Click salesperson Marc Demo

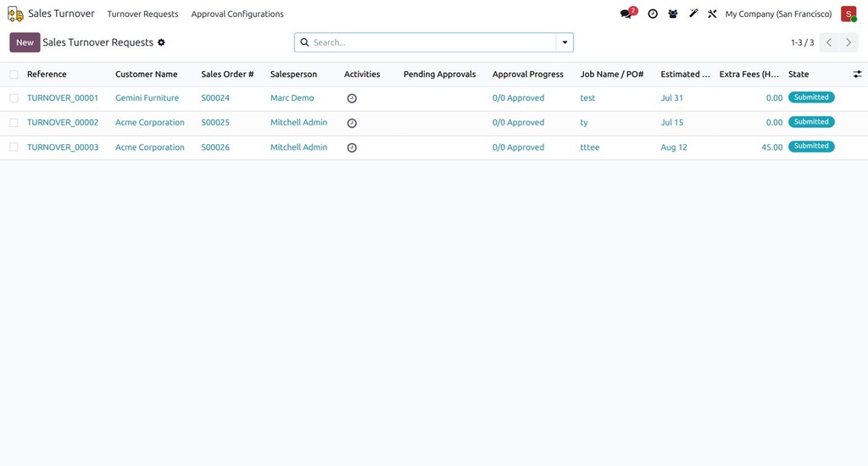pos(292,98)
